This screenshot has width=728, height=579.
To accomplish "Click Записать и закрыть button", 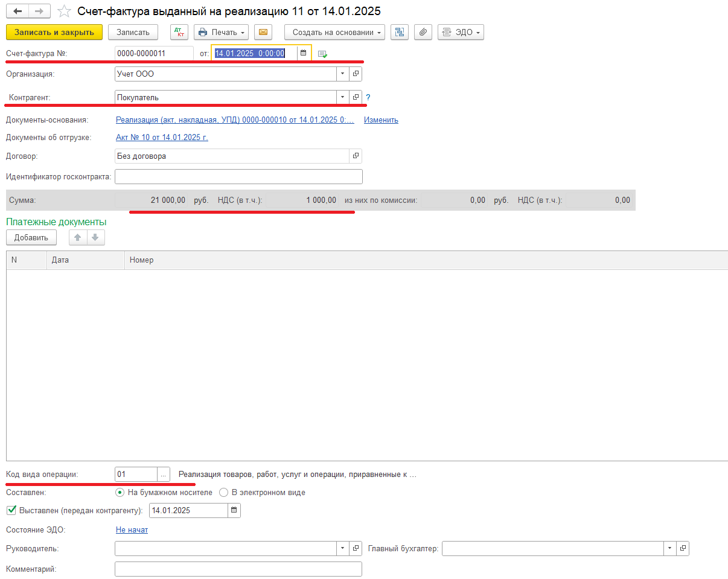I will [54, 32].
